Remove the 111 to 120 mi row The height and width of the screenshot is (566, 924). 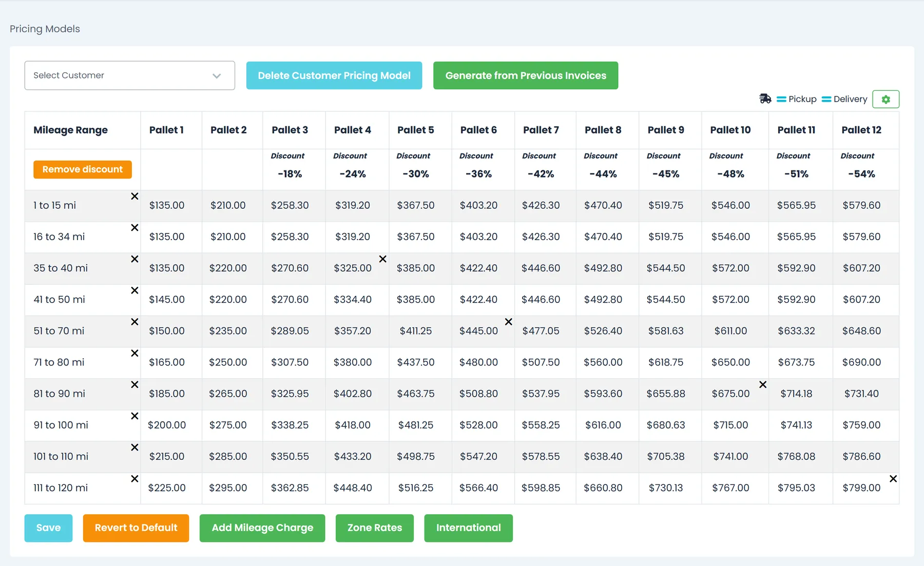point(134,479)
